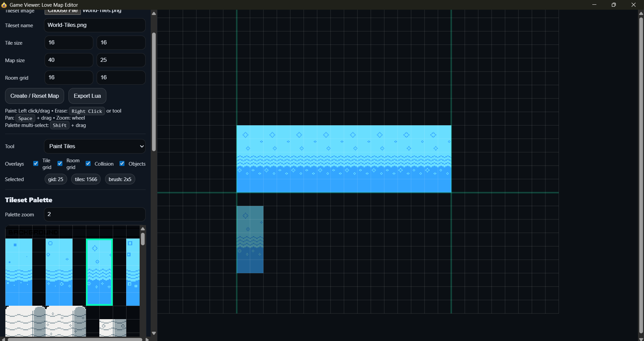
Task: Click the Tileset name field containing World-Tiles.png
Action: coord(94,25)
